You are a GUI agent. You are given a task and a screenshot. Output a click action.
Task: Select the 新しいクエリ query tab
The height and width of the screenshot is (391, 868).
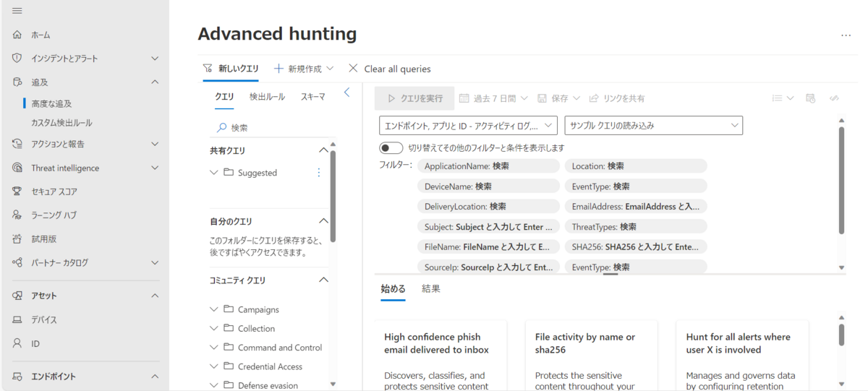(231, 69)
